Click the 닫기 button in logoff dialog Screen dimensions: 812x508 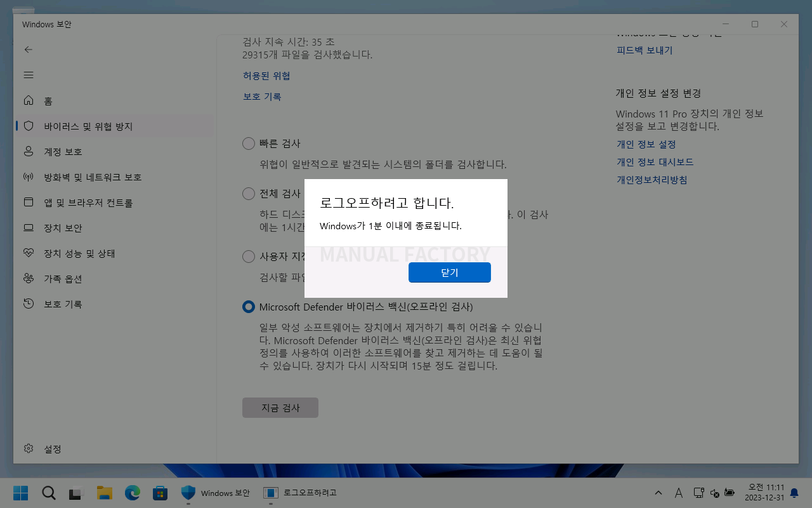pyautogui.click(x=449, y=272)
